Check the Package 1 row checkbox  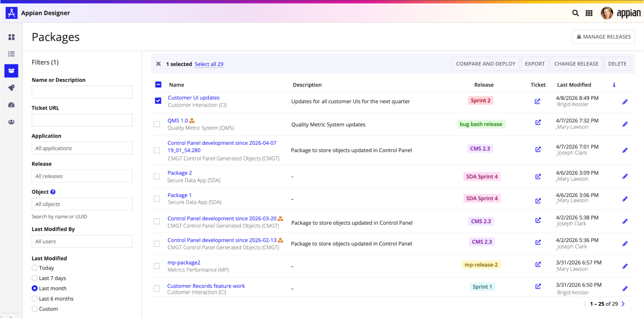pos(157,199)
